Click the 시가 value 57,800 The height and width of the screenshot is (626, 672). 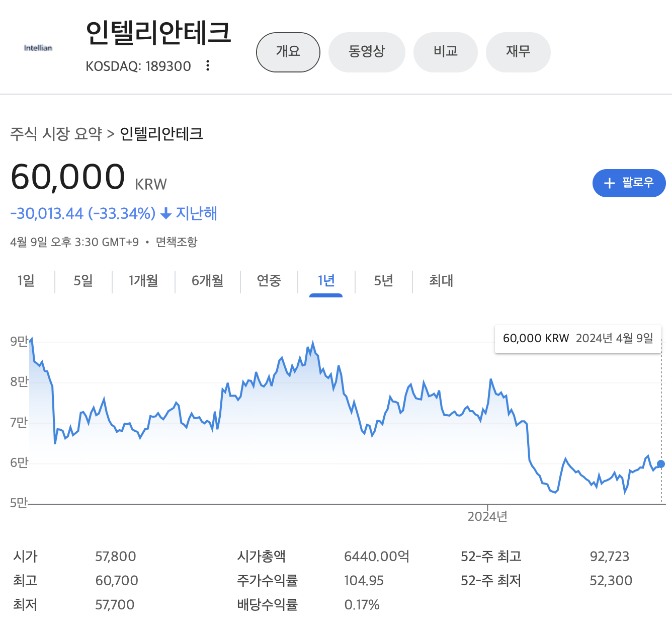tap(116, 557)
